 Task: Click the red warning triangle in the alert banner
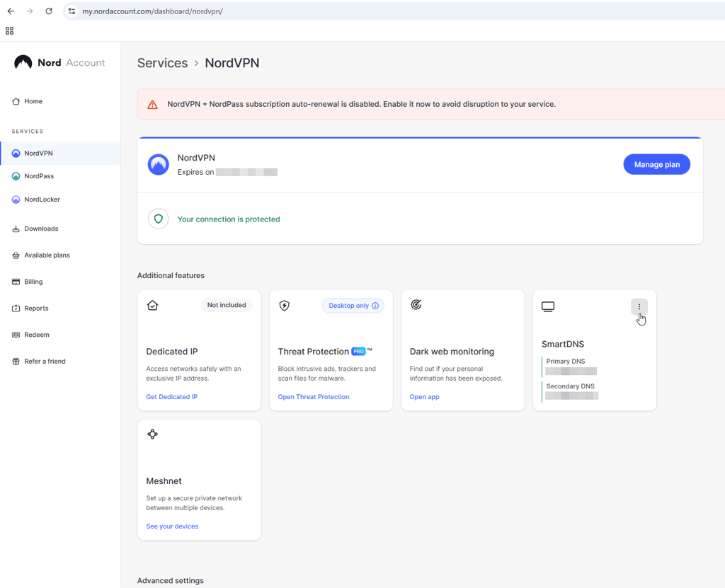coord(152,105)
